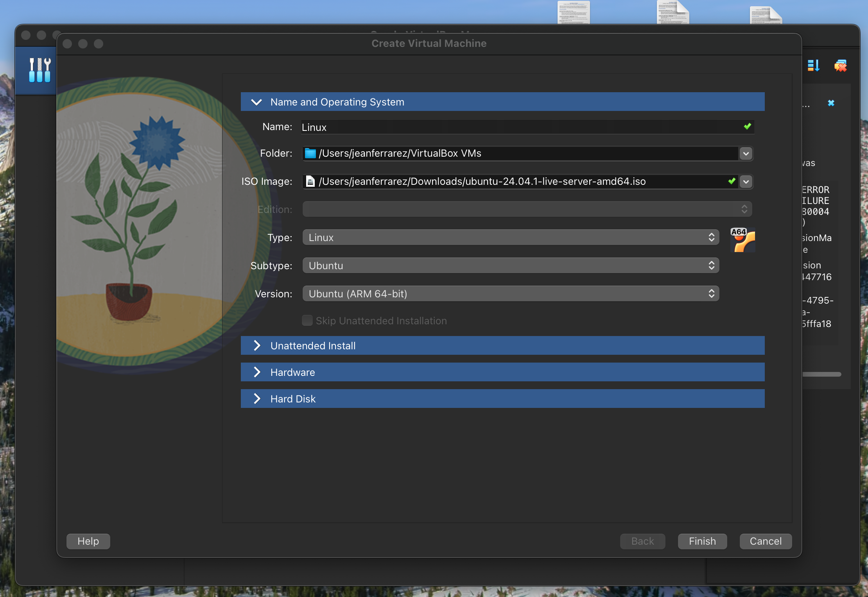Click the Finish button

[x=702, y=542]
